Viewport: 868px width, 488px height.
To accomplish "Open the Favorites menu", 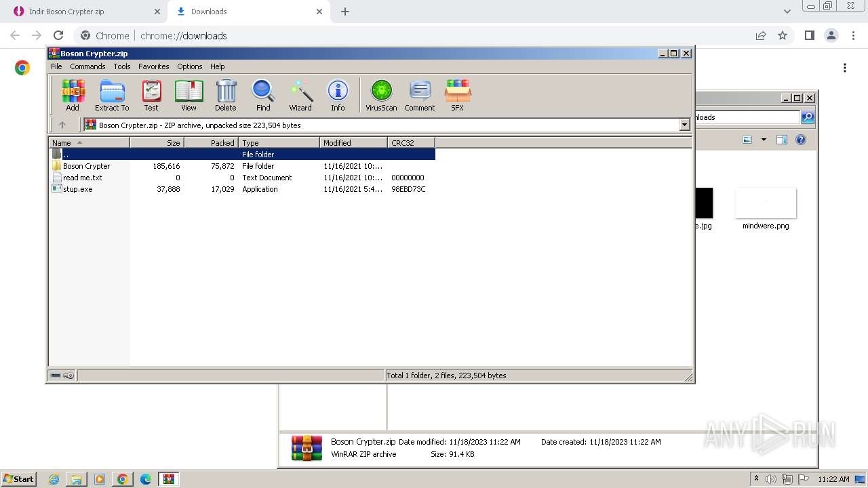I will (x=154, y=66).
